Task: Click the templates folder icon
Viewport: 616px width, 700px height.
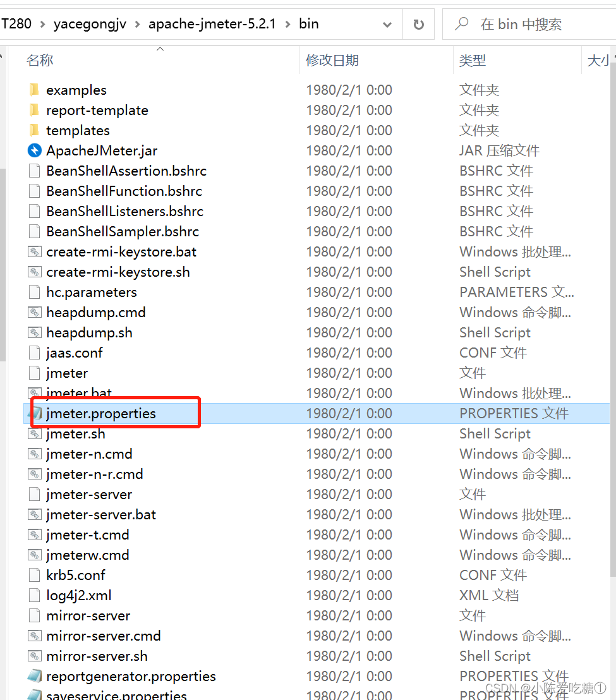Action: [x=34, y=130]
